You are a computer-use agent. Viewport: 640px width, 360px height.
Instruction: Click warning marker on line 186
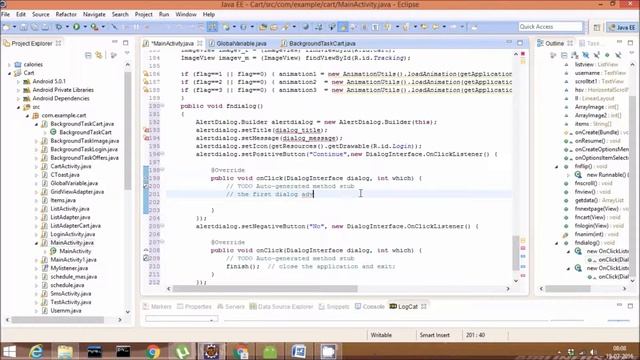[x=146, y=74]
